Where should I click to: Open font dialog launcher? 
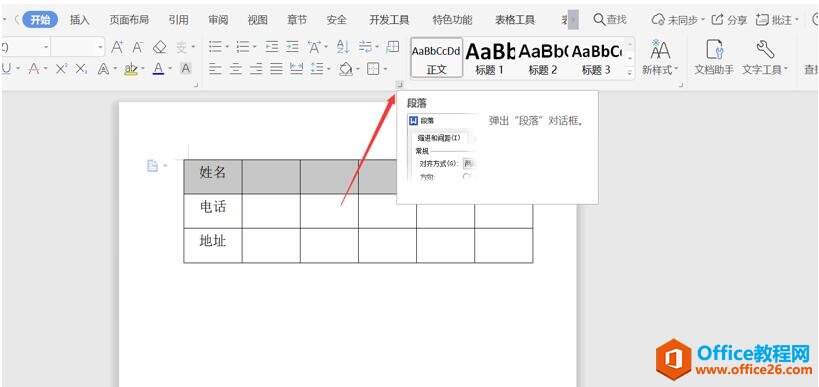coord(196,84)
